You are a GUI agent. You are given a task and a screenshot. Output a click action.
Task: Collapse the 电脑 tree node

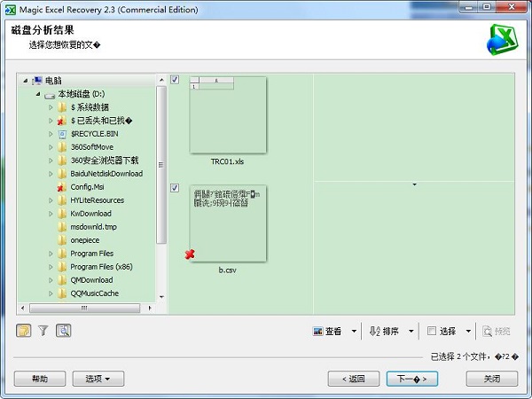pyautogui.click(x=26, y=81)
